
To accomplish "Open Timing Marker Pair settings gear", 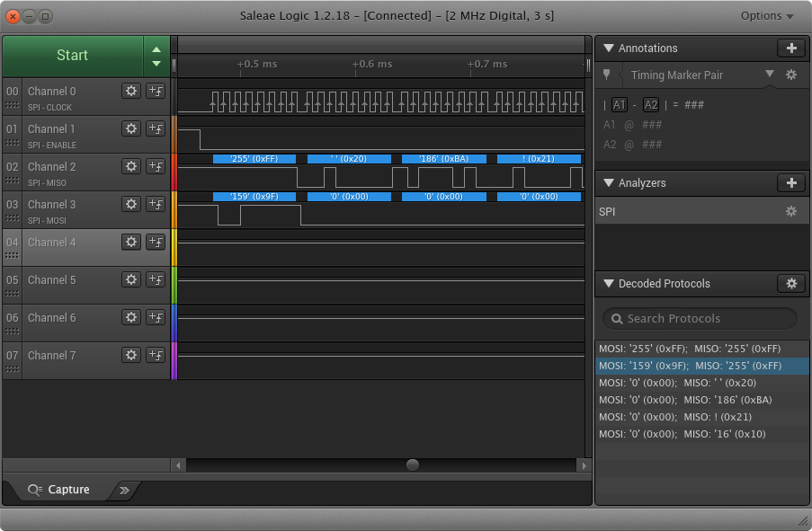I will (791, 75).
